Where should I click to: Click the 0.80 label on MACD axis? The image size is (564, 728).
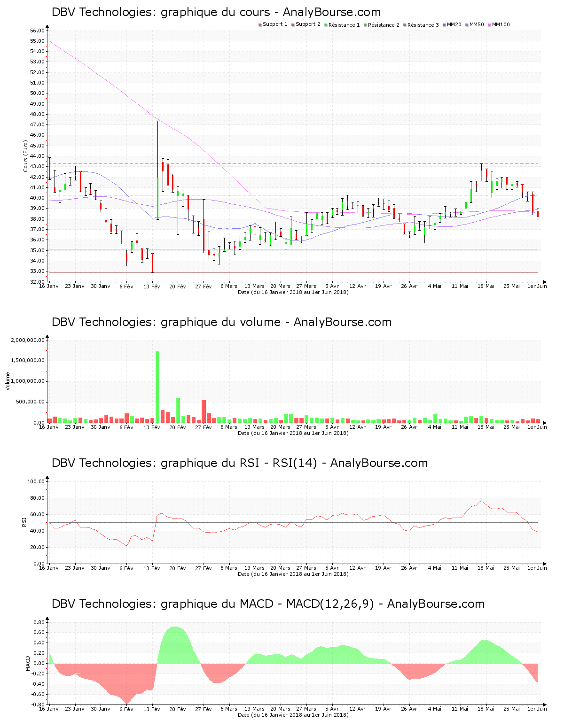pyautogui.click(x=39, y=622)
